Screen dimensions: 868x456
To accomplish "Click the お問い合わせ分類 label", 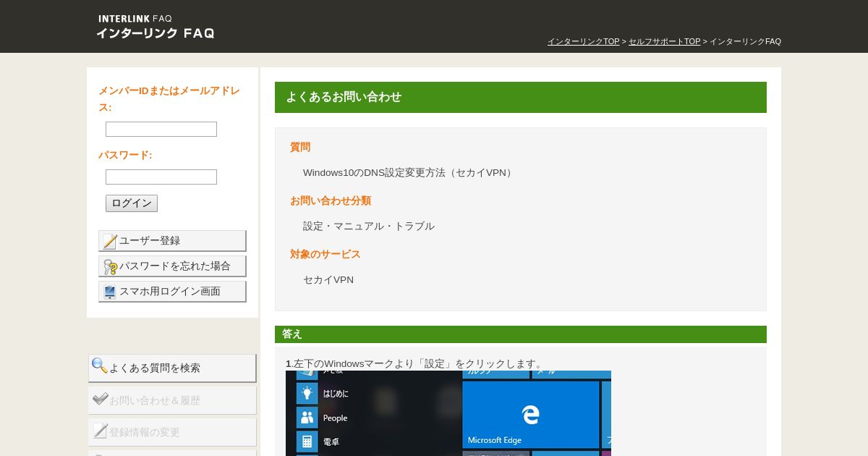I will coord(331,200).
